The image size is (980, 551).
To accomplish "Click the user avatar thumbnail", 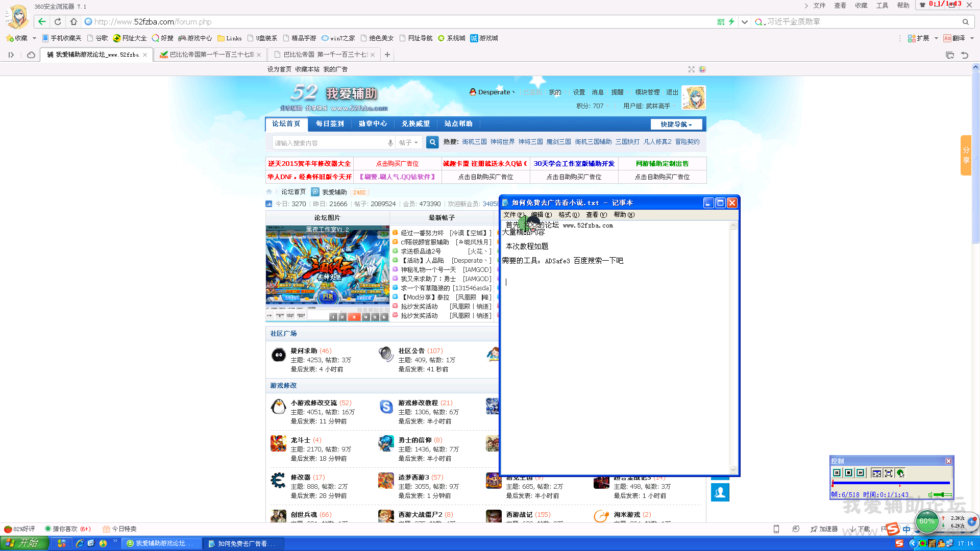I will pos(694,97).
